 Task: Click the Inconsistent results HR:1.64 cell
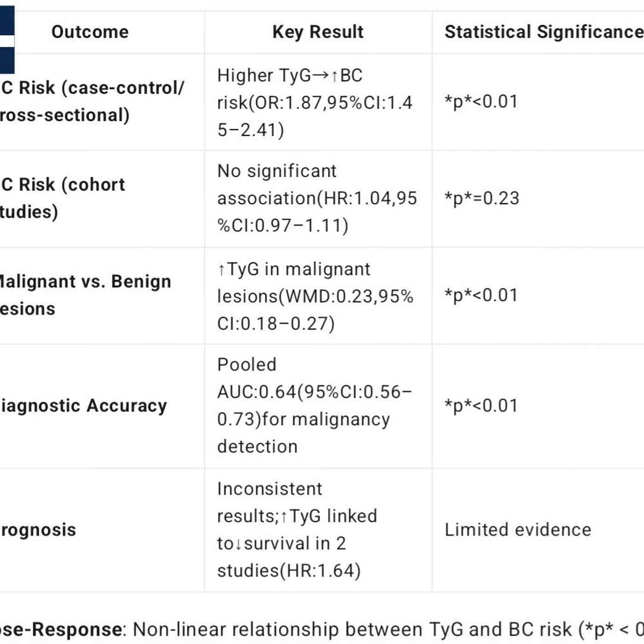point(297,530)
